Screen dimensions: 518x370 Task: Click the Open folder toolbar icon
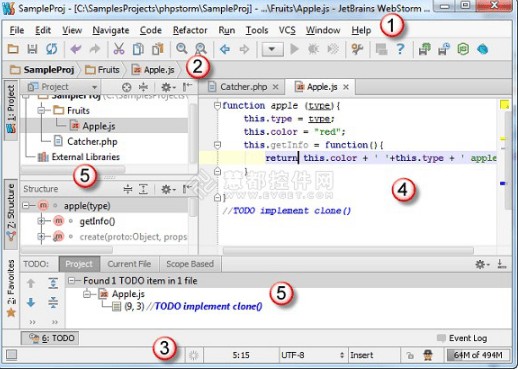(13, 49)
